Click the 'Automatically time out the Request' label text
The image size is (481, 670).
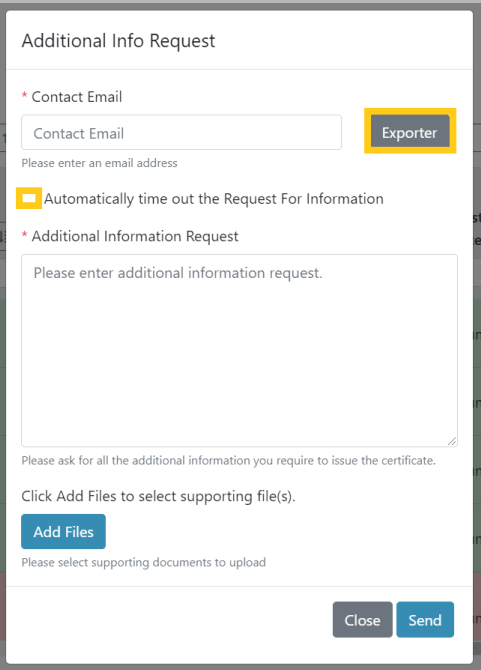pos(214,199)
